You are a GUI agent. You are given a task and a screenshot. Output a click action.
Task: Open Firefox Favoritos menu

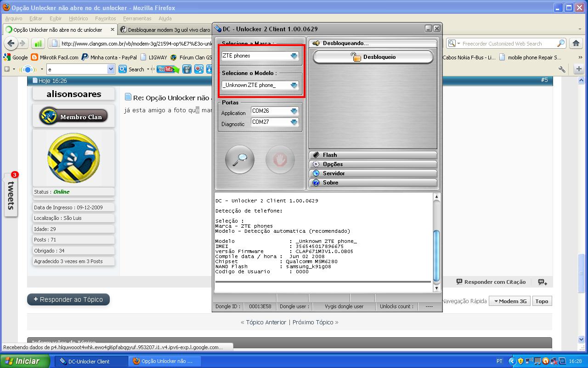coord(106,18)
